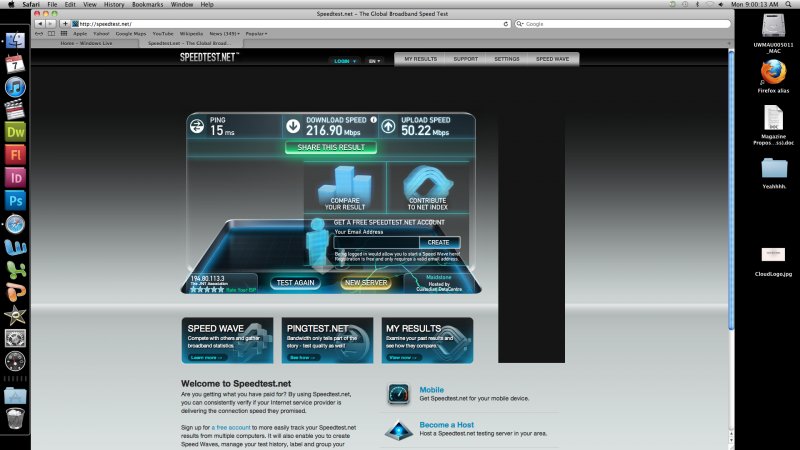Image resolution: width=800 pixels, height=450 pixels.
Task: Open Spotlight search in menu bar
Action: pyautogui.click(x=788, y=4)
